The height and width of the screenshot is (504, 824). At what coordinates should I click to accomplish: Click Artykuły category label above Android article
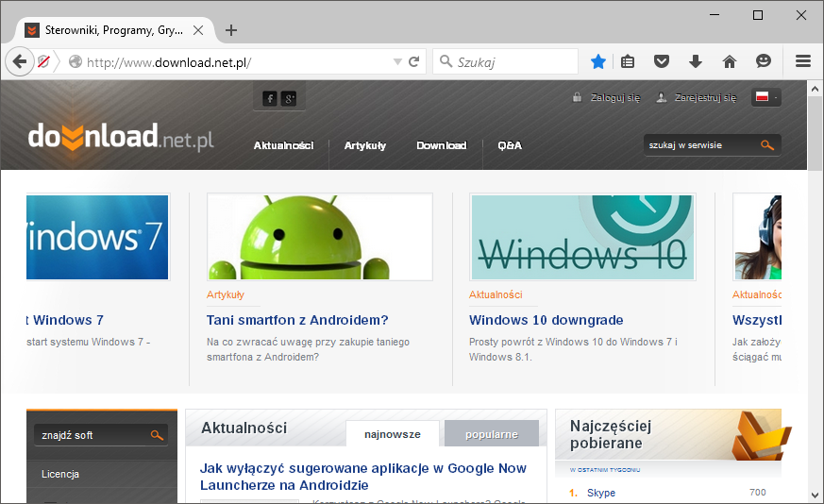coord(226,294)
